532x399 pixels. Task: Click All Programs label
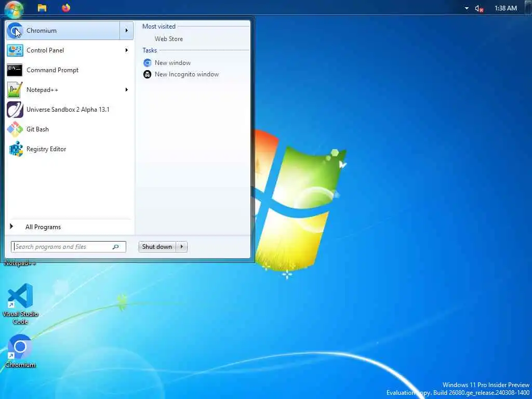(43, 227)
